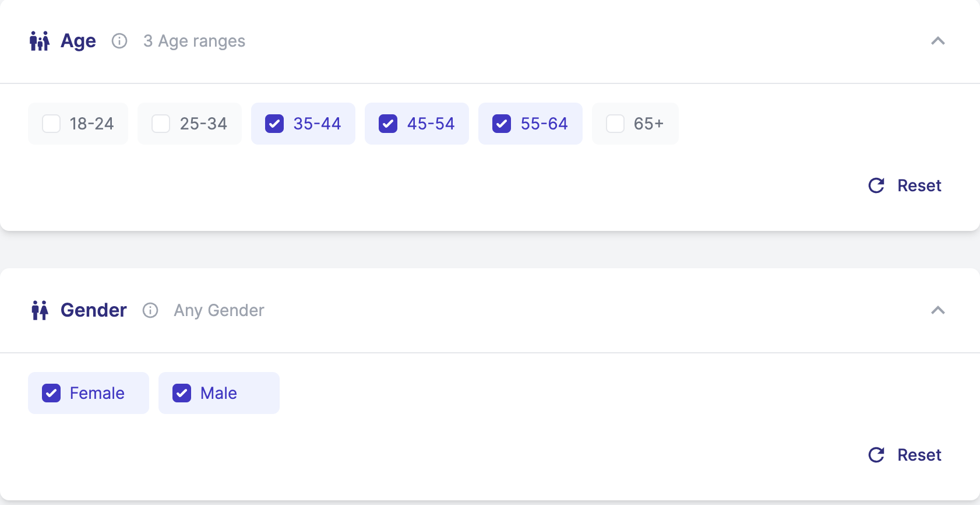Click the Age section people icon

[40, 41]
